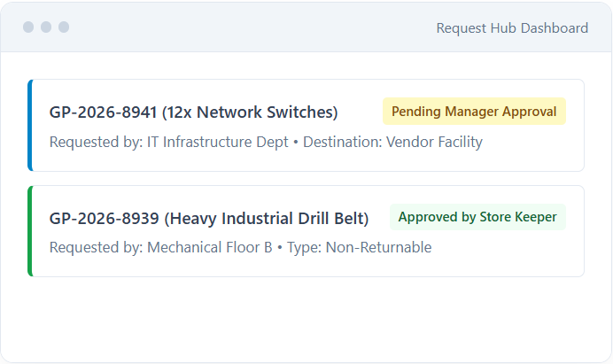Click the Pending Manager Approval badge
Screen dimensions: 613x364
[x=474, y=112]
